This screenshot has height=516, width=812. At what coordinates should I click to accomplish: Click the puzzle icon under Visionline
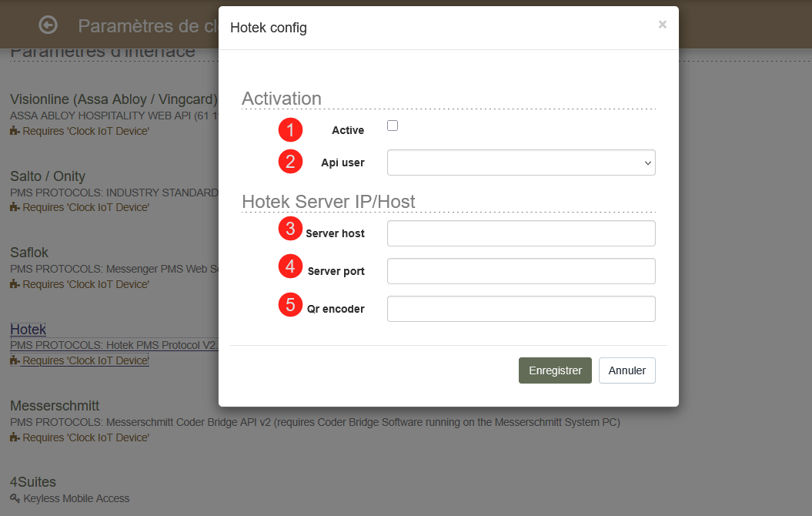(15, 131)
